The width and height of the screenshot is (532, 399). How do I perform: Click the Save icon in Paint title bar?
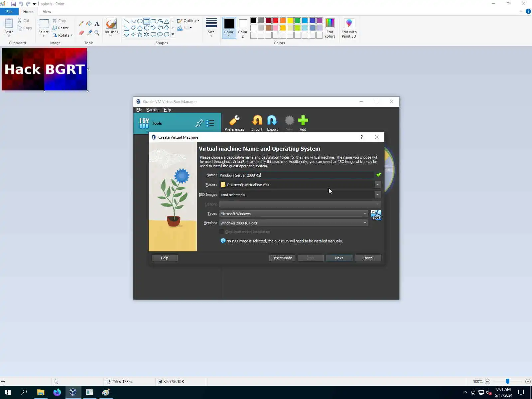point(14,4)
